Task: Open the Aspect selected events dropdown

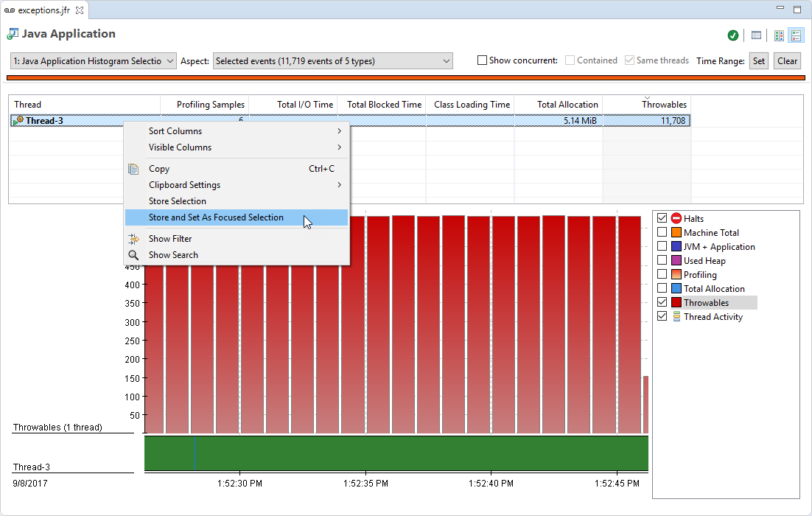Action: [333, 61]
